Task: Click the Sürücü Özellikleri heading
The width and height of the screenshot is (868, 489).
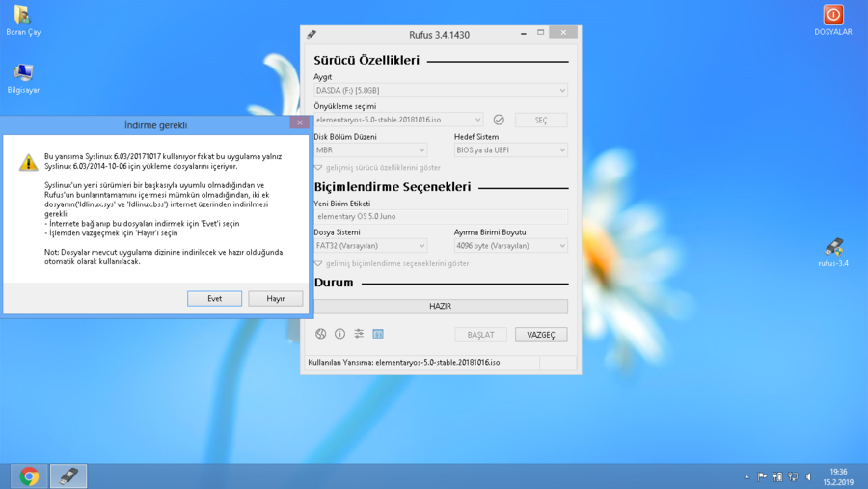Action: coord(366,60)
